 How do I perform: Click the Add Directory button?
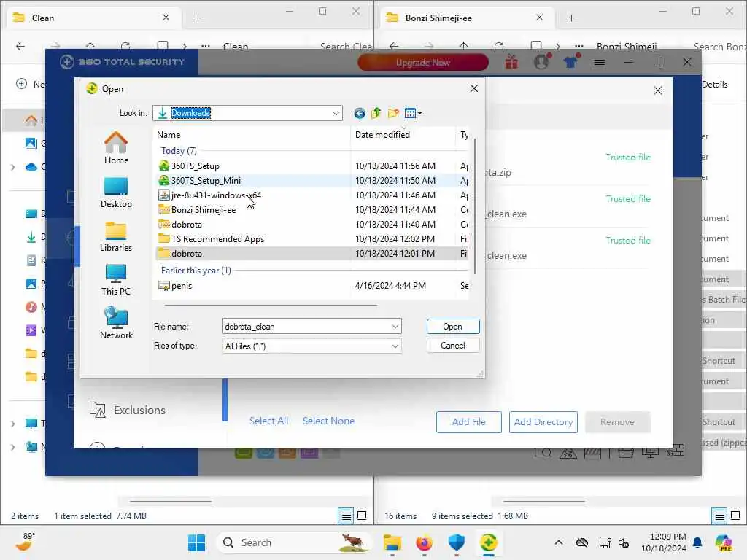tap(543, 422)
